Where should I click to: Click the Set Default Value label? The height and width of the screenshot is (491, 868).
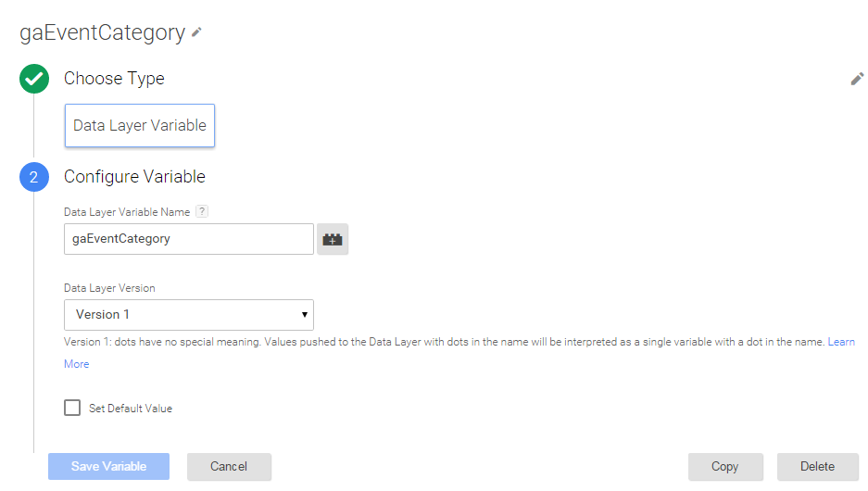[x=131, y=409]
